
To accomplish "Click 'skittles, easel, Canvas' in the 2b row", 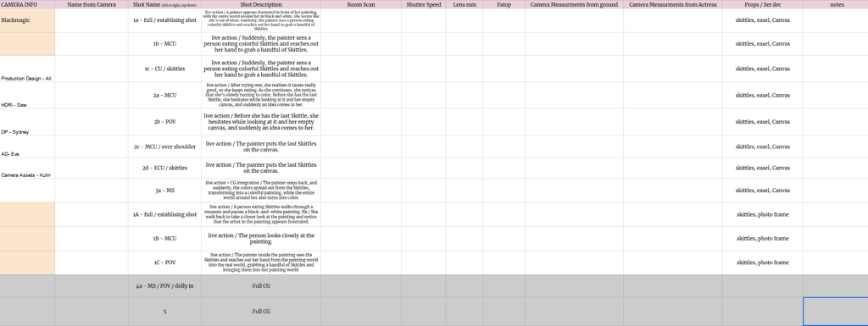I will pyautogui.click(x=762, y=122).
